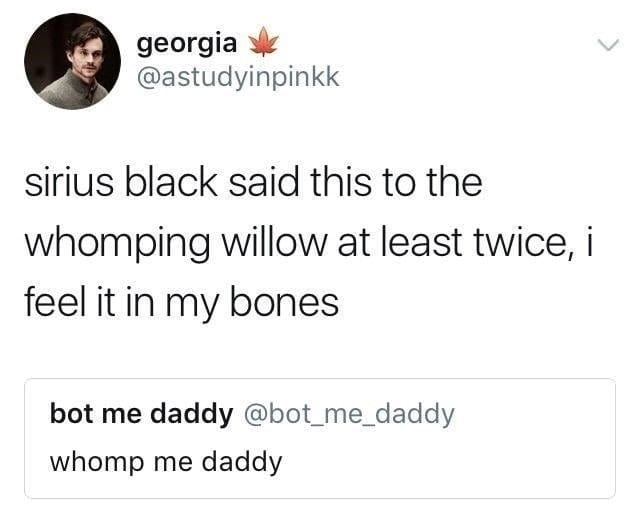
Task: Click the bot me daddy name
Action: (141, 414)
